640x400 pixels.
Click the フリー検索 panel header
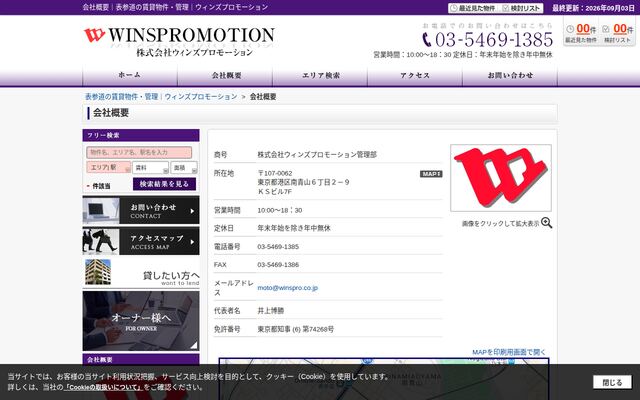(x=141, y=135)
